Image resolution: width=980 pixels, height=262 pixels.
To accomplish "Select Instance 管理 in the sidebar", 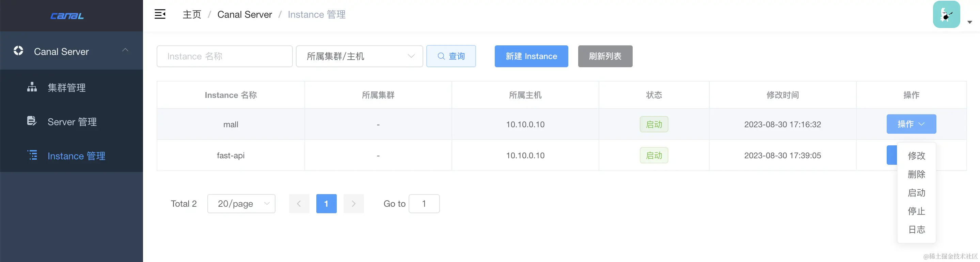I will point(72,156).
